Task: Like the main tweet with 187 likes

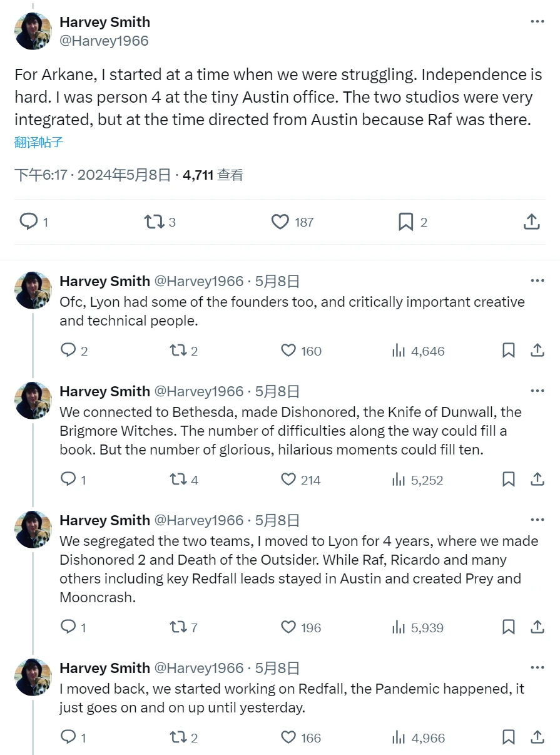Action: pos(280,222)
